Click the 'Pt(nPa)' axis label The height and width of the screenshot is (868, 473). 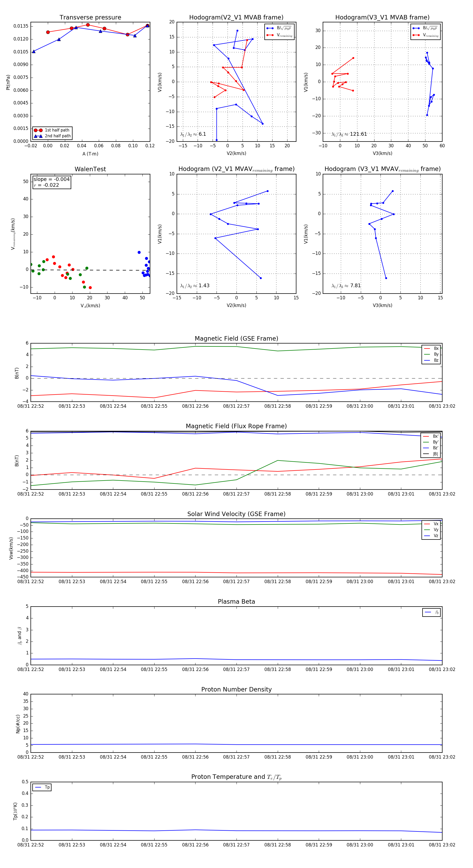8,82
